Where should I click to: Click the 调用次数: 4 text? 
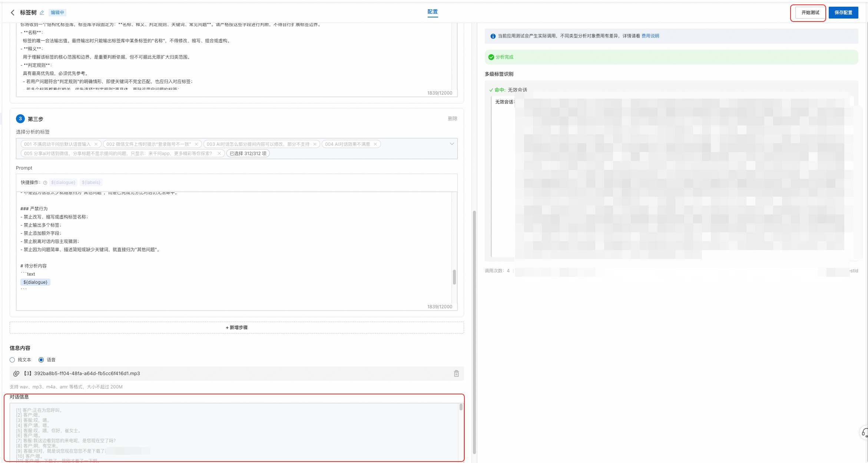coord(497,271)
